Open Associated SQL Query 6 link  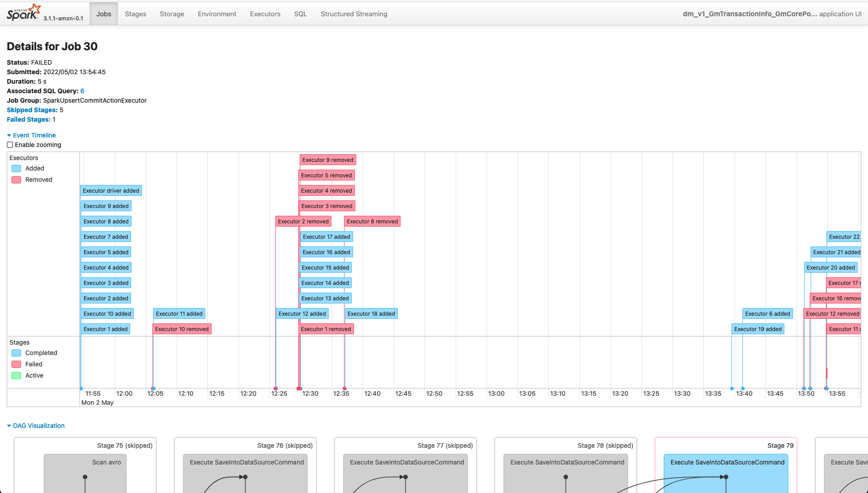pyautogui.click(x=82, y=91)
